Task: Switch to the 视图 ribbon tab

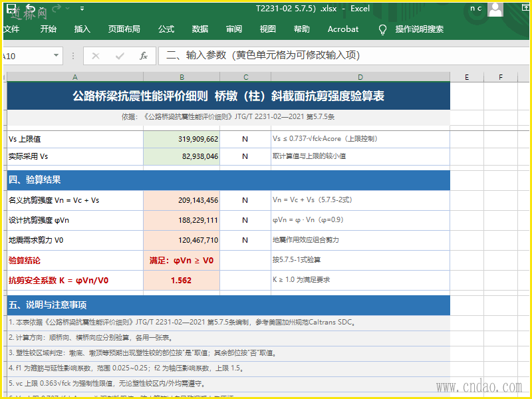Action: point(268,29)
